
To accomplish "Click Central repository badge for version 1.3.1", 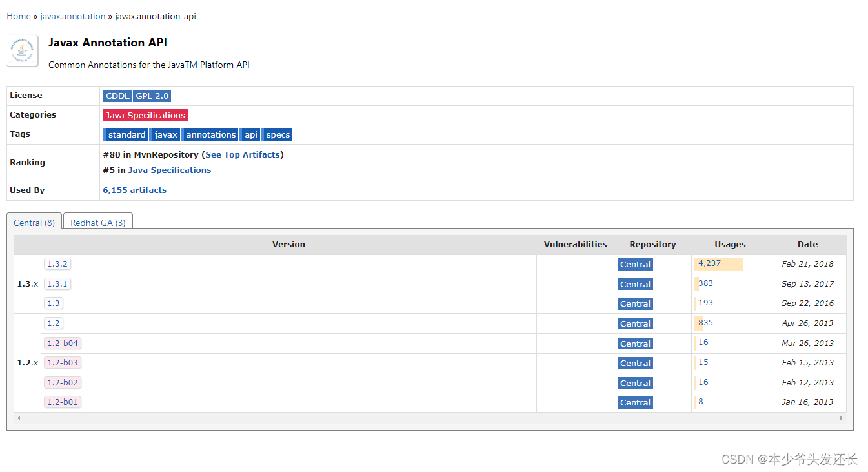I will point(635,284).
